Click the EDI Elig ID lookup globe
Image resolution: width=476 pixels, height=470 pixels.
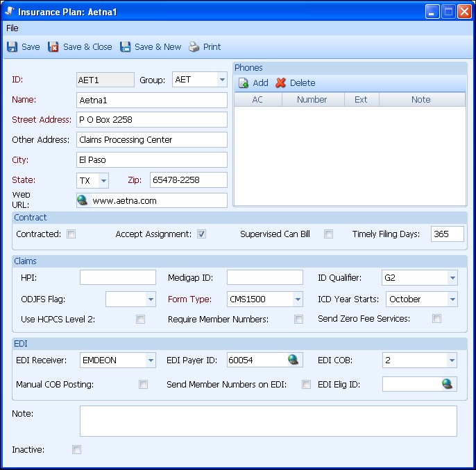tap(447, 384)
